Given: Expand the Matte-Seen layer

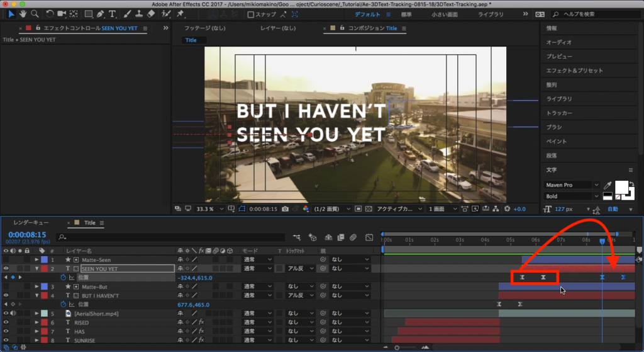Looking at the screenshot, I should 36,260.
